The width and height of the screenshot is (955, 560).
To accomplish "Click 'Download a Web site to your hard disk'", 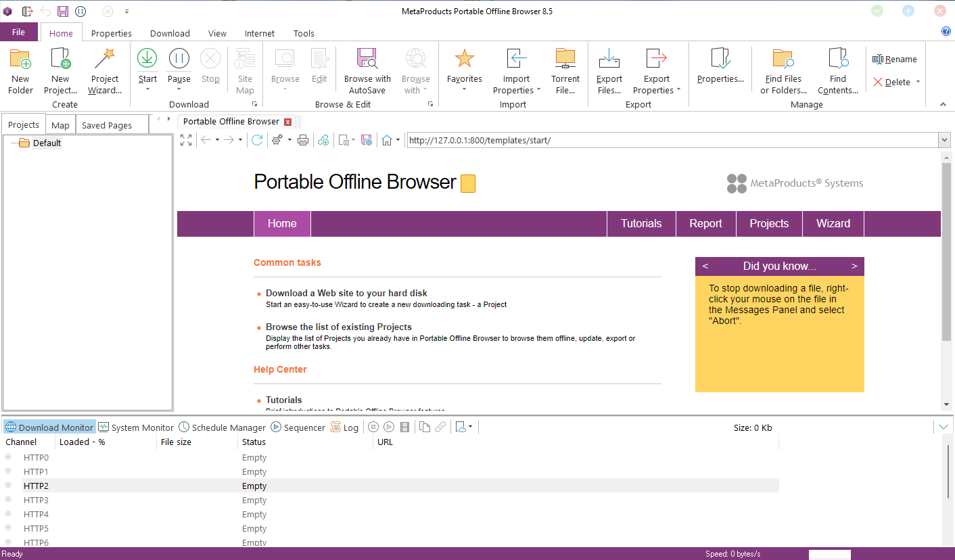I will click(346, 293).
